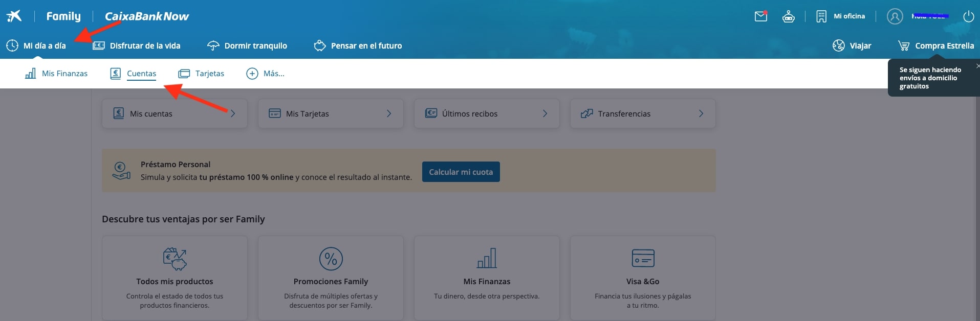The height and width of the screenshot is (321, 980).
Task: Open the Todos mis productos card title
Action: [x=175, y=282]
